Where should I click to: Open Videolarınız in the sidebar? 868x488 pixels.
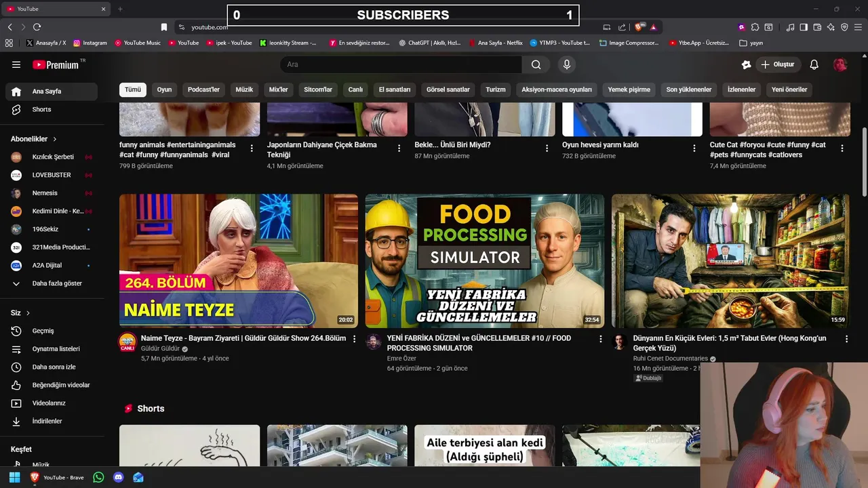click(x=52, y=403)
